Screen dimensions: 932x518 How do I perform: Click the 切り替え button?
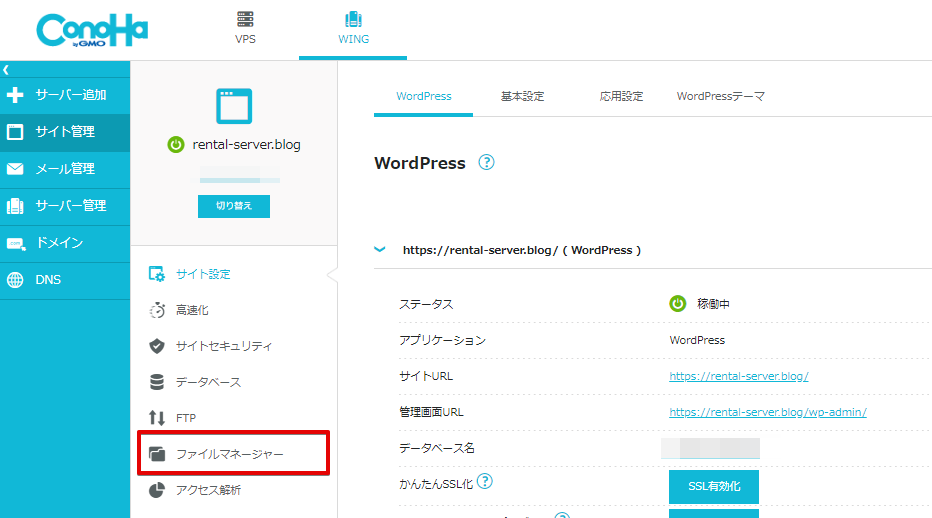[234, 206]
